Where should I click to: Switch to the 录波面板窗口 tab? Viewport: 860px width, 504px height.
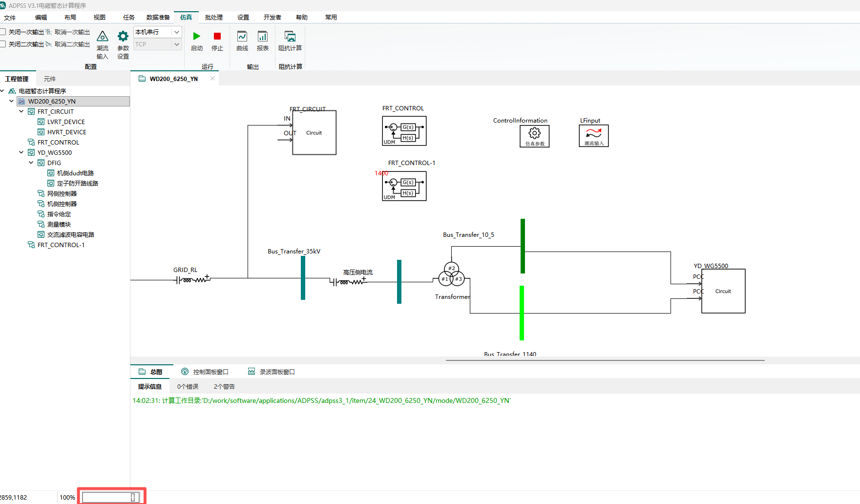pos(272,372)
